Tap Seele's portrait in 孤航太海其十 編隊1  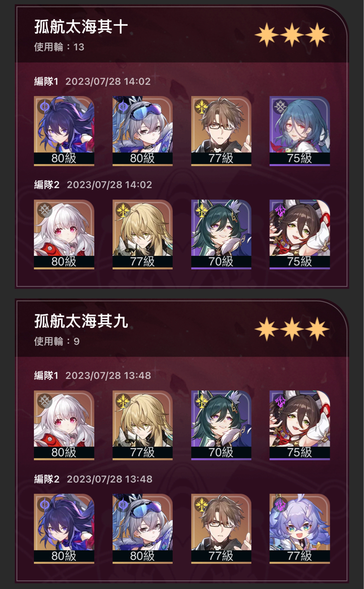point(64,131)
